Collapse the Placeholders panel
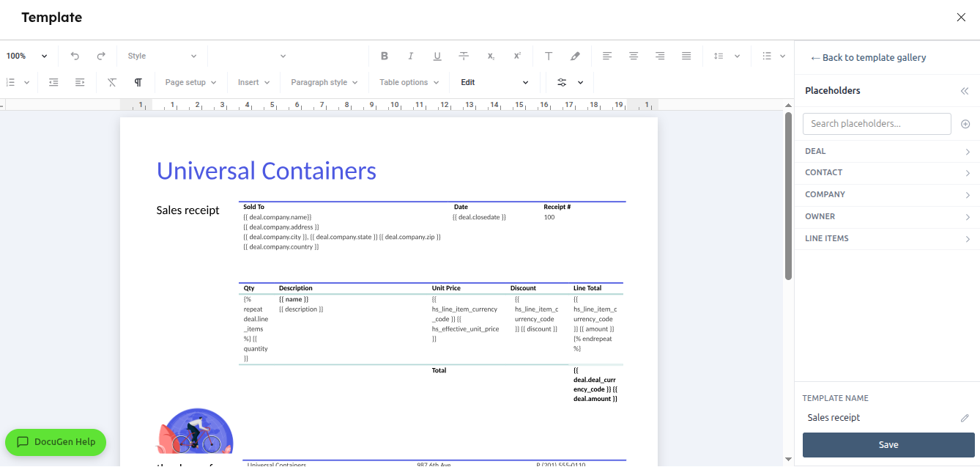Viewport: 980px width, 467px height. click(x=965, y=91)
